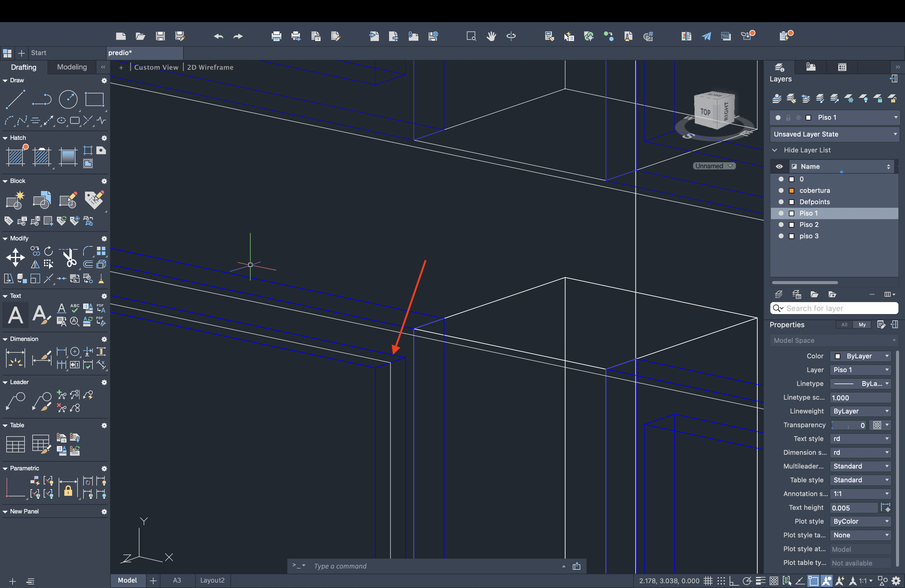Collapse the Hide Layer List expander
This screenshot has width=905, height=588.
(x=775, y=150)
